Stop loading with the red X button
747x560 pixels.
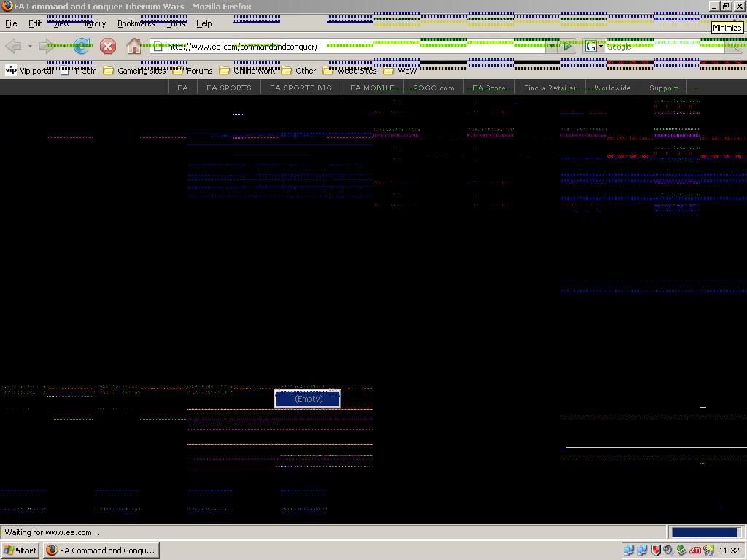point(108,46)
